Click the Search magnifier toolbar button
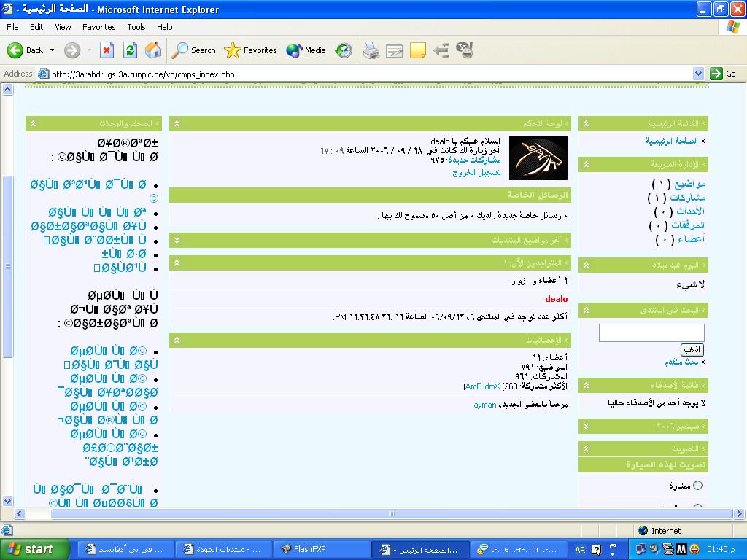The height and width of the screenshot is (560, 747). [x=194, y=50]
